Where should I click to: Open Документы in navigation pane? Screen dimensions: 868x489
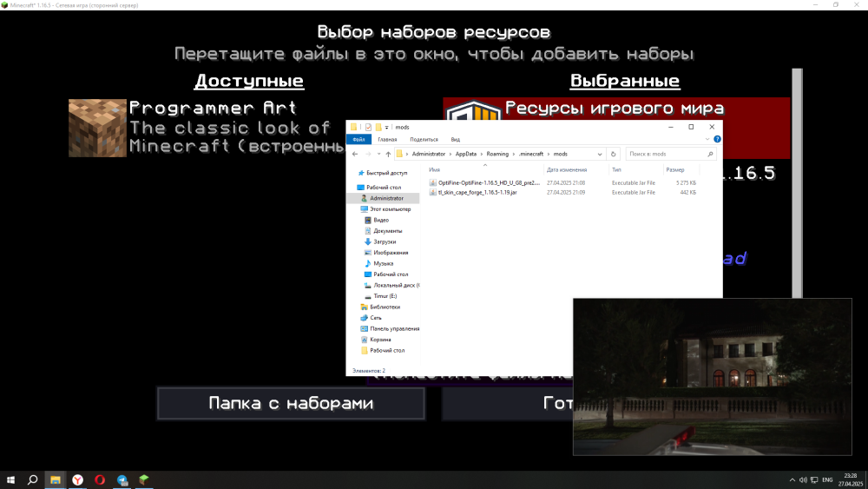383,231
